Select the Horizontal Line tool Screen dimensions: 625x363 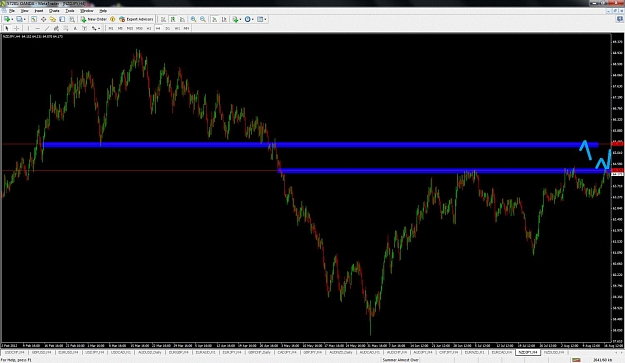(x=37, y=28)
